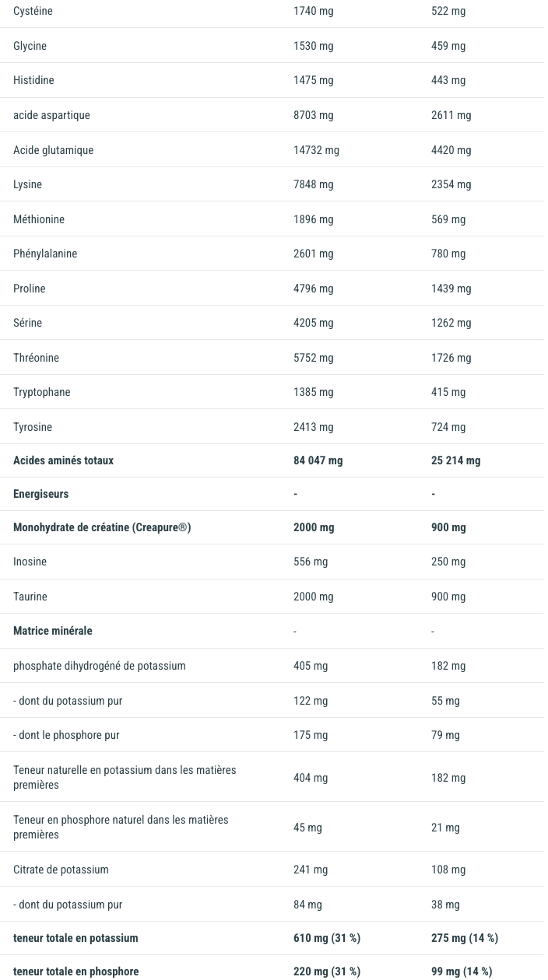Image resolution: width=548 pixels, height=980 pixels.
Task: Click the Tyrosine 2413 mg value
Action: click(313, 427)
